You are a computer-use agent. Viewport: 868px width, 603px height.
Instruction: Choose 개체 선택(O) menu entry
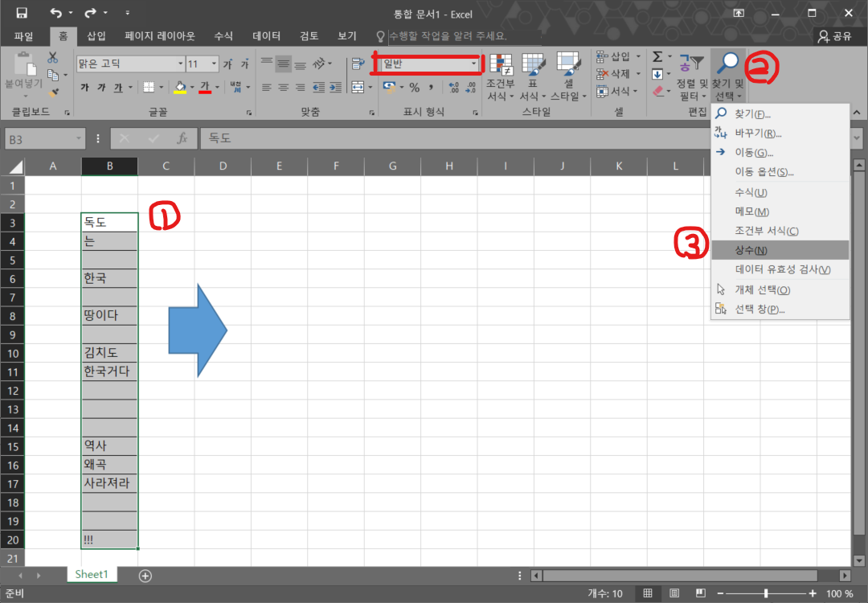click(780, 290)
